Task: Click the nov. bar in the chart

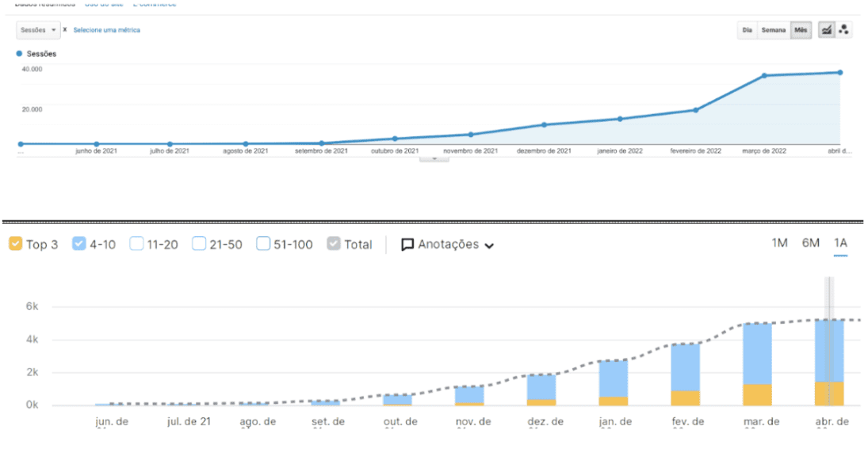Action: [469, 396]
